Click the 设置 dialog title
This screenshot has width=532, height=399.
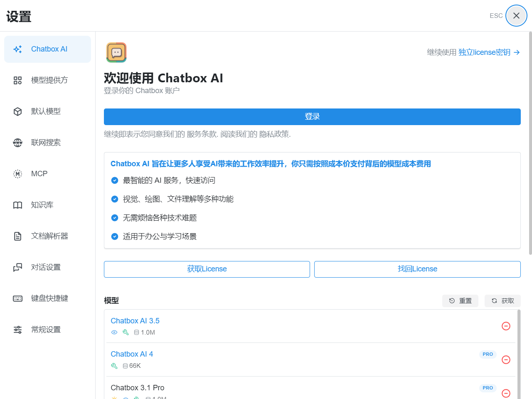(x=19, y=17)
